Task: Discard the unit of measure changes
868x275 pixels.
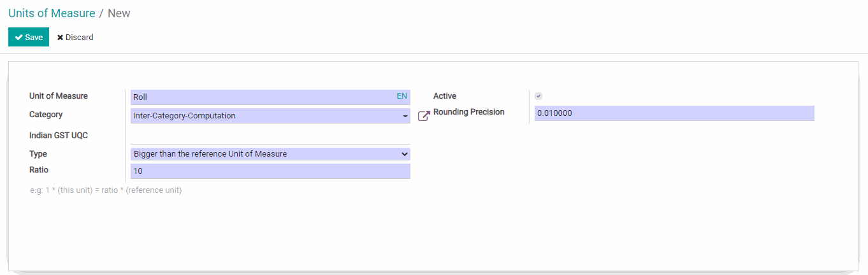Action: [x=75, y=38]
